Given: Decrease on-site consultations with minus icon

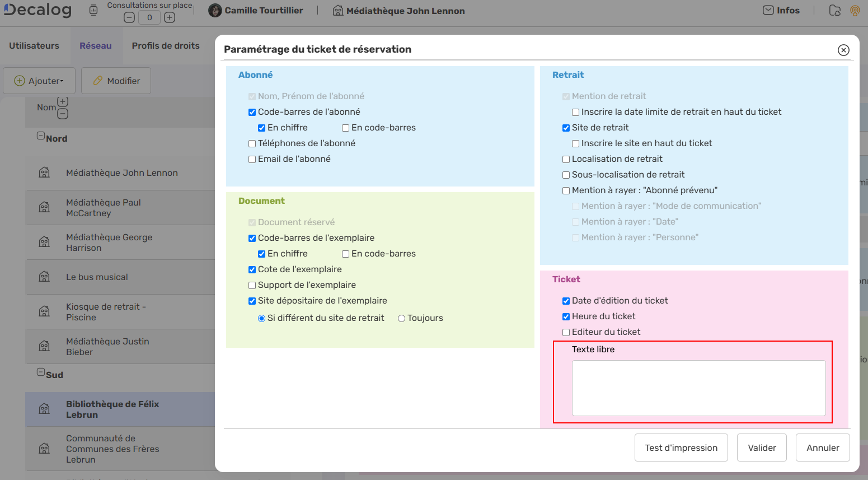Looking at the screenshot, I should [x=129, y=17].
